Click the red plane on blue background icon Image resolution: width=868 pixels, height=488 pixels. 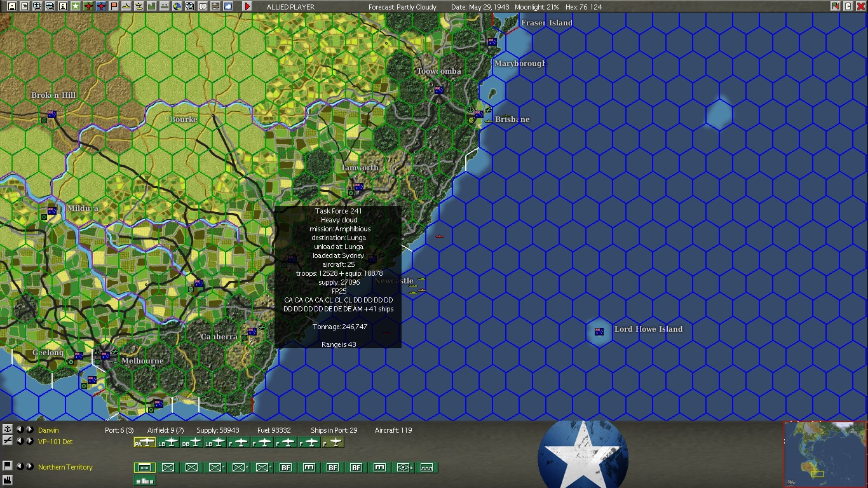click(101, 6)
